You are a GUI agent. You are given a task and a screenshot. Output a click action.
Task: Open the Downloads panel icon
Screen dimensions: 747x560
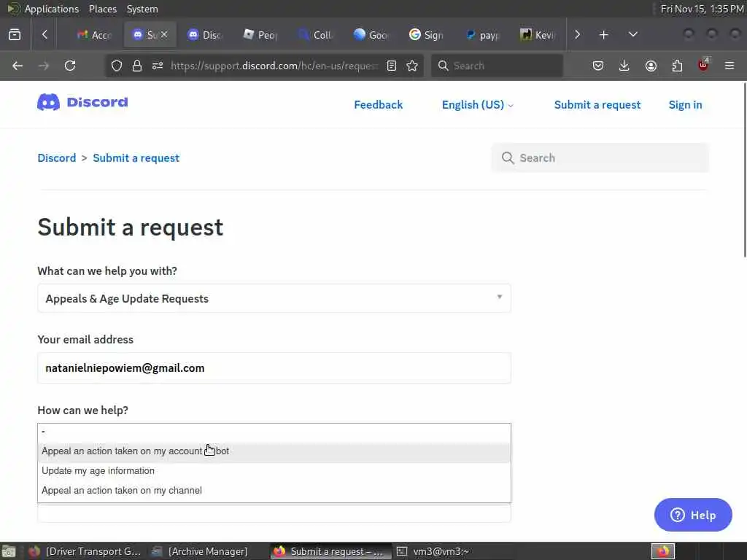tap(624, 66)
